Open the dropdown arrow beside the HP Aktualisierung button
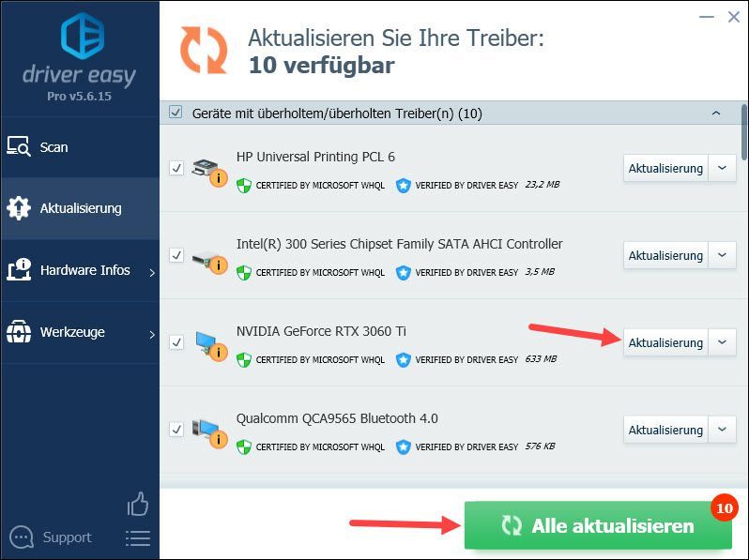 (723, 168)
